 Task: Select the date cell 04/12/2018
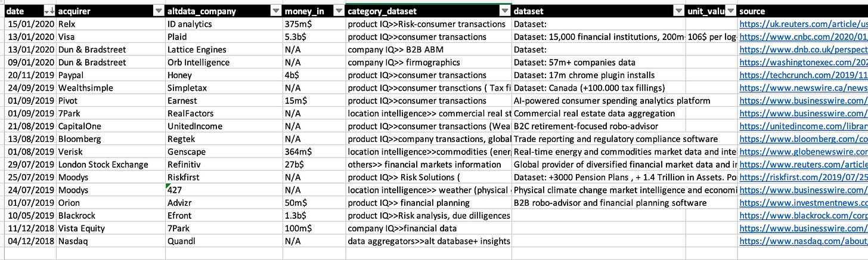28,242
